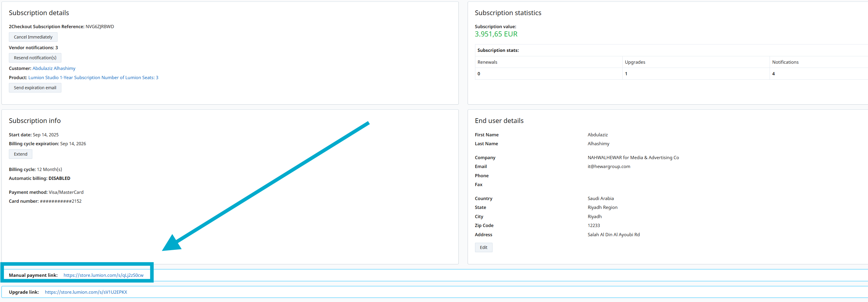Click the Automatic billing DISABLED status
The height and width of the screenshot is (302, 868).
point(59,178)
